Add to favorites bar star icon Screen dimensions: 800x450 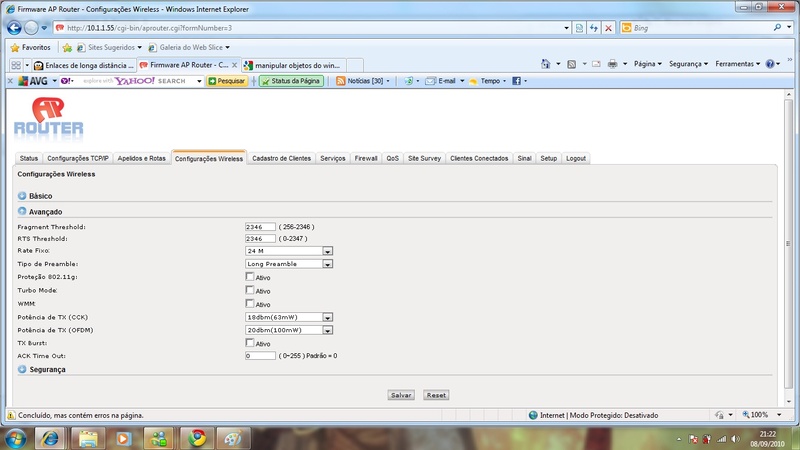(67, 47)
